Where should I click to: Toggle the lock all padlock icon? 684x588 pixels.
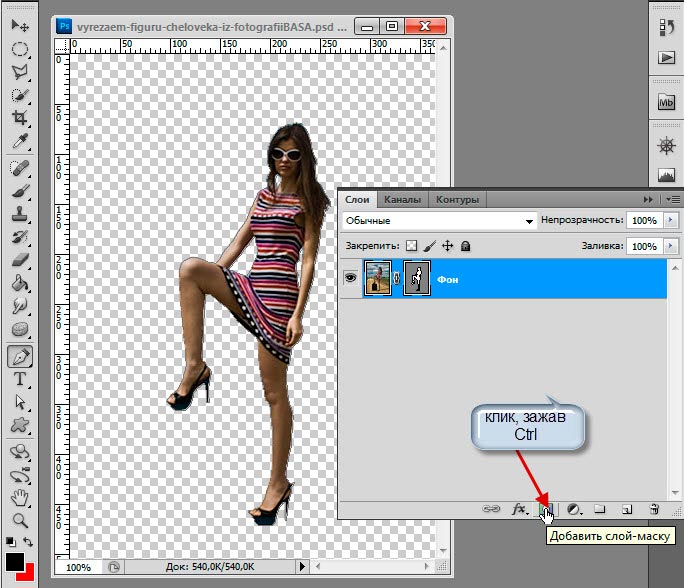coord(465,246)
